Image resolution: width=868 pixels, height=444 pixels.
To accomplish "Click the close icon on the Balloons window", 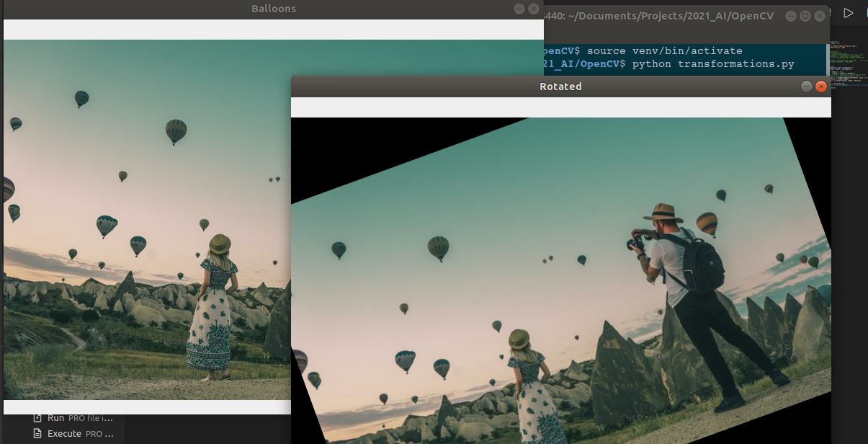I will click(x=533, y=8).
